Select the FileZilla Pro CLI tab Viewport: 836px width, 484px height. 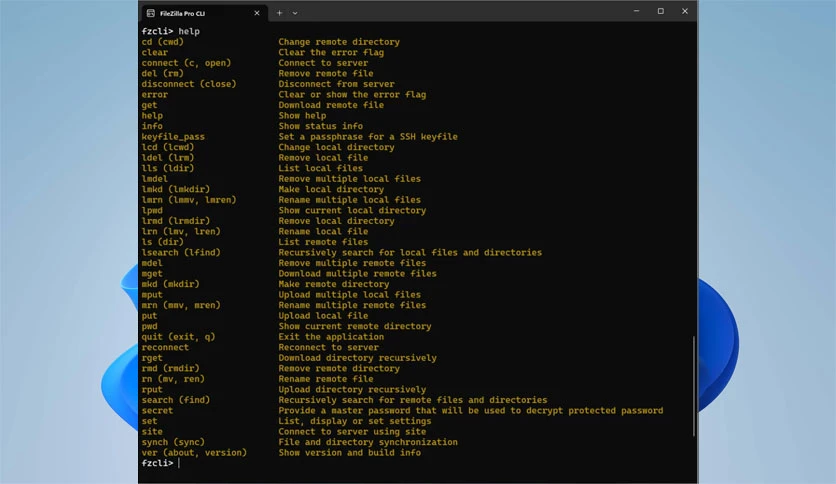[204, 13]
